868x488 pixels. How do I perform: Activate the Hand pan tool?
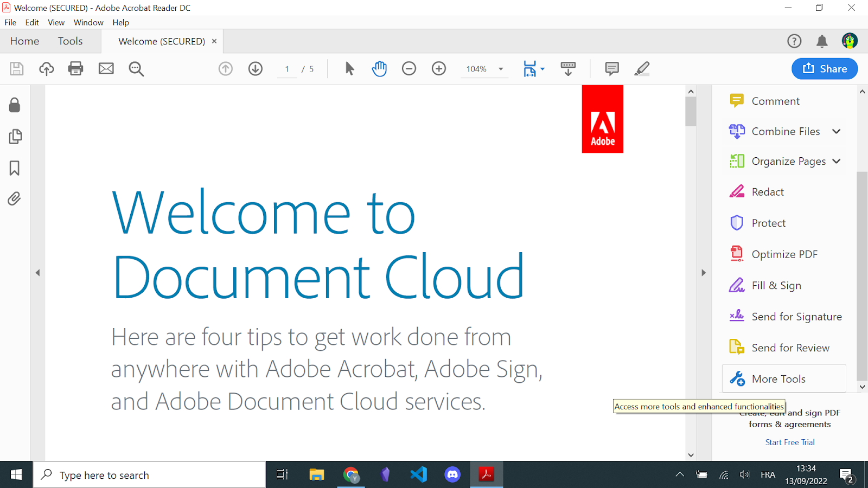(379, 69)
